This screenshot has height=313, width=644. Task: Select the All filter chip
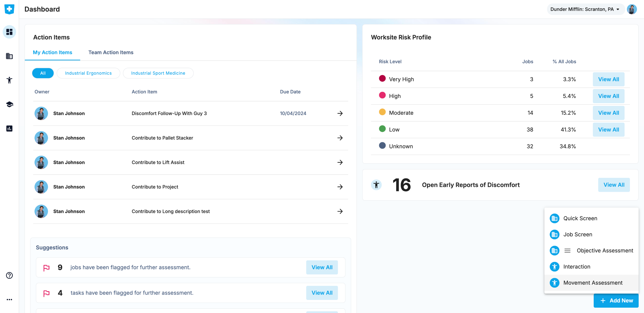click(x=43, y=73)
